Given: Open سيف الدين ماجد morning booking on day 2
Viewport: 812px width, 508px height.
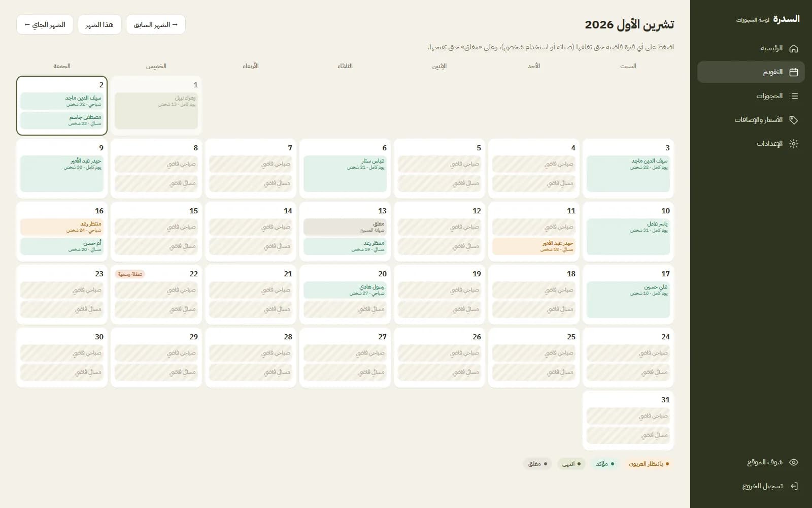Looking at the screenshot, I should tap(62, 101).
